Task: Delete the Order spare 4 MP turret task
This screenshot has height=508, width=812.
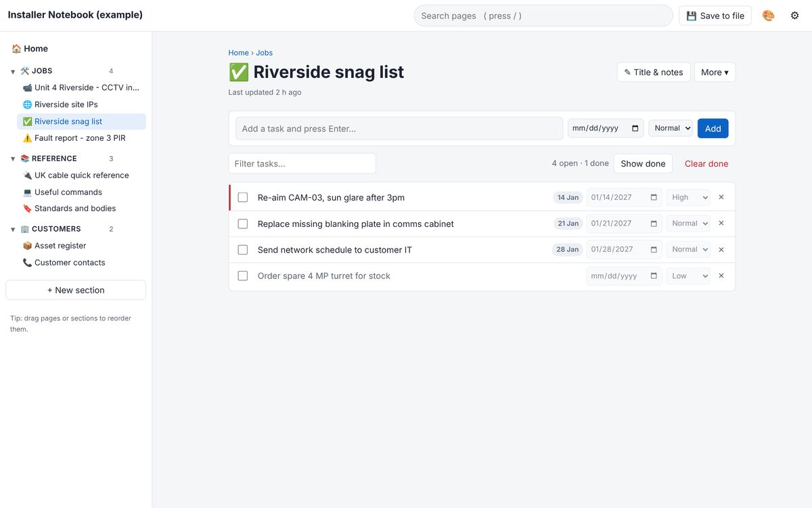Action: point(721,276)
